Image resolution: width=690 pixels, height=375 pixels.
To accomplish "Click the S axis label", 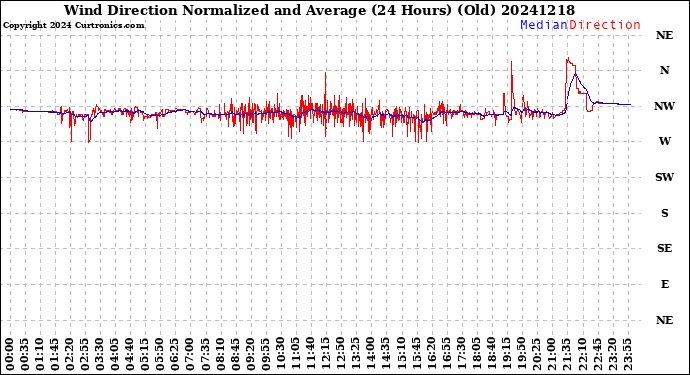I will pos(664,213).
